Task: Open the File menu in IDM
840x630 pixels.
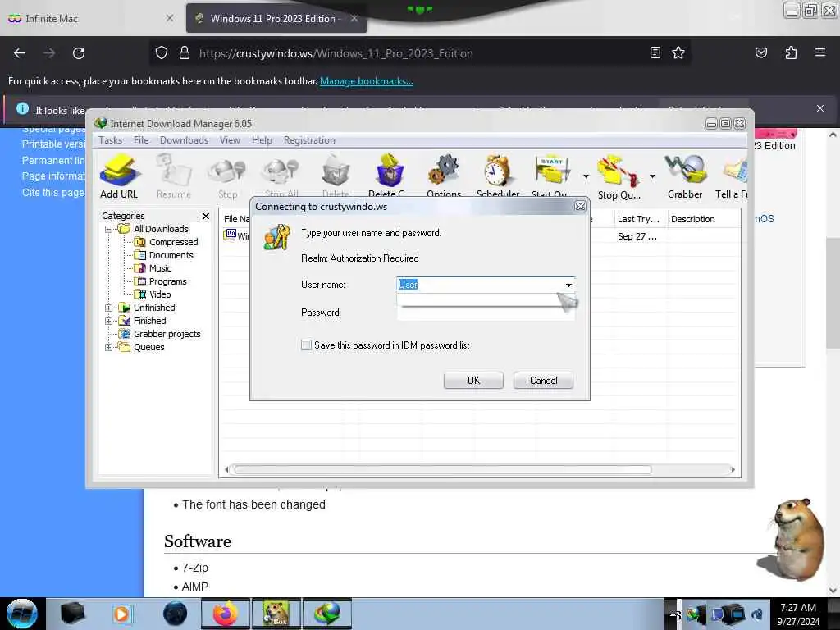Action: click(141, 139)
